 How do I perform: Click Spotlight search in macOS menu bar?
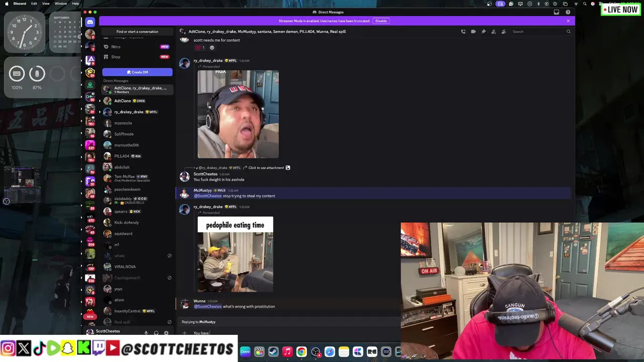(x=585, y=4)
